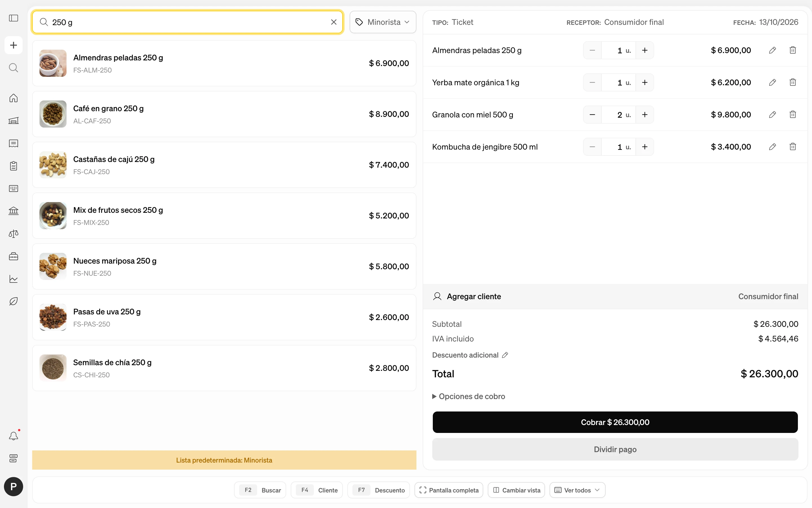Go to the home icon in the sidebar
Screen dimensions: 812x508
(14, 98)
